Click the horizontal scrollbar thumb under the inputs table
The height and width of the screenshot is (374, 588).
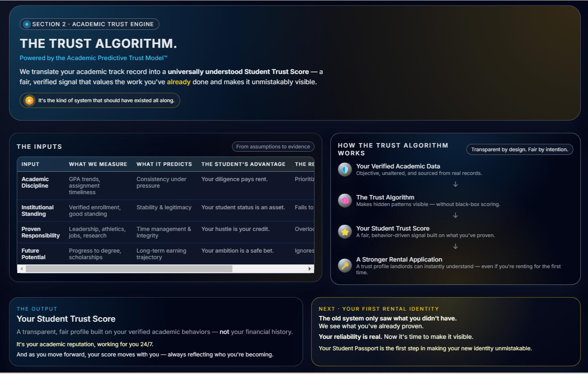tap(129, 269)
